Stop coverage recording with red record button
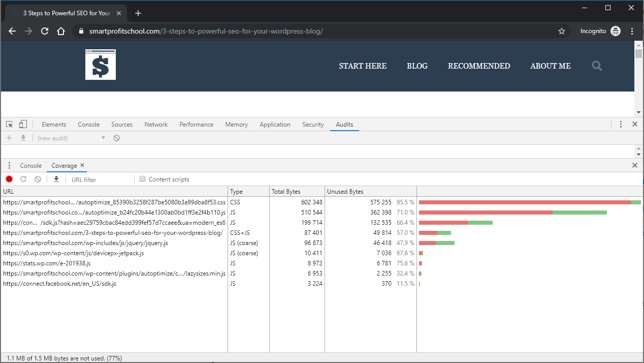The height and width of the screenshot is (363, 644). (x=9, y=179)
